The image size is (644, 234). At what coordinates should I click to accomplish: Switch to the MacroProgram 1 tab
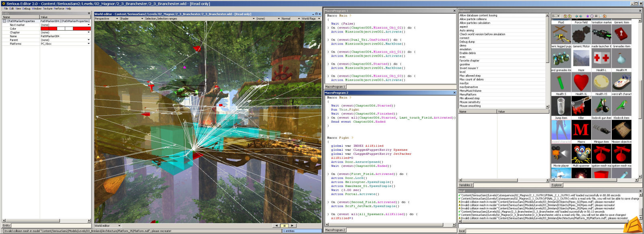coord(335,86)
